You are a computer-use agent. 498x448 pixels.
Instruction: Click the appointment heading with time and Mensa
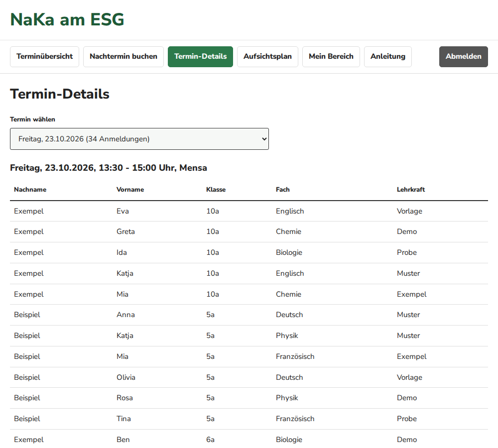point(108,168)
